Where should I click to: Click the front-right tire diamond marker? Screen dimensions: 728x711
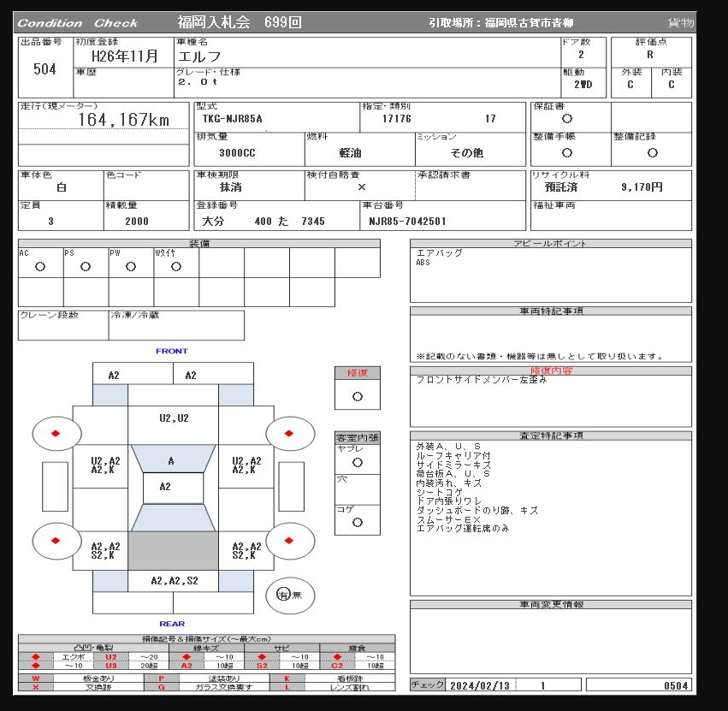tap(291, 434)
